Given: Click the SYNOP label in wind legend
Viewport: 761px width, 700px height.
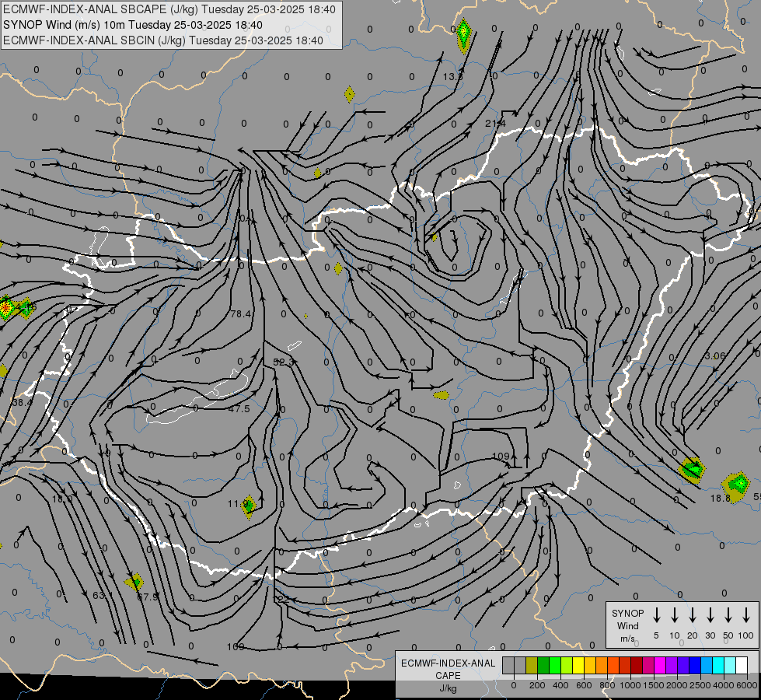Looking at the screenshot, I should coord(627,613).
